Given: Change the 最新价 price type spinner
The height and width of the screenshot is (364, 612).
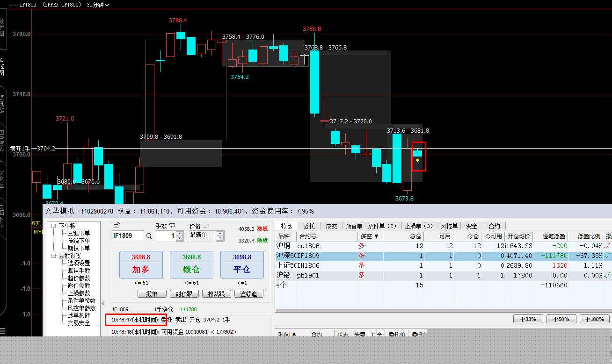Looking at the screenshot, I should (219, 236).
